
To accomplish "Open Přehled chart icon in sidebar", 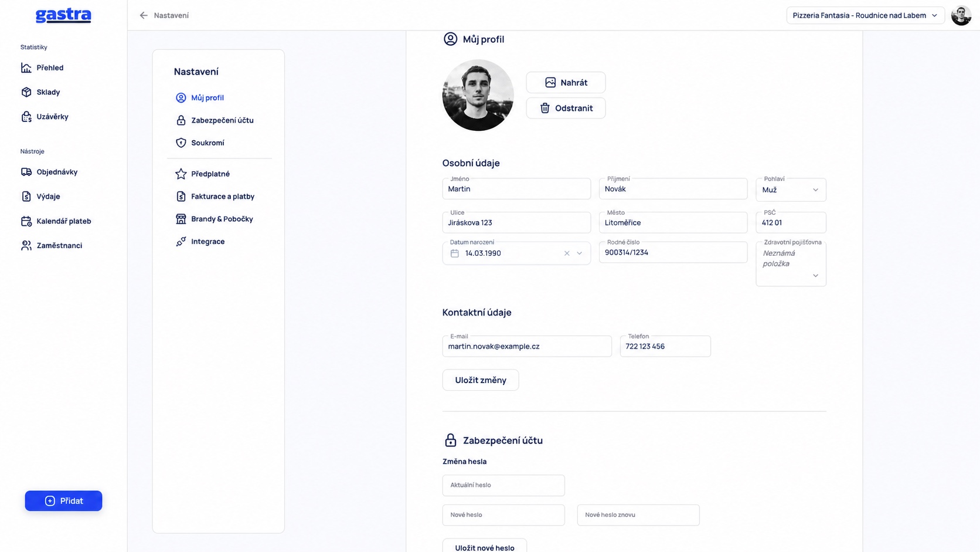I will click(x=26, y=67).
